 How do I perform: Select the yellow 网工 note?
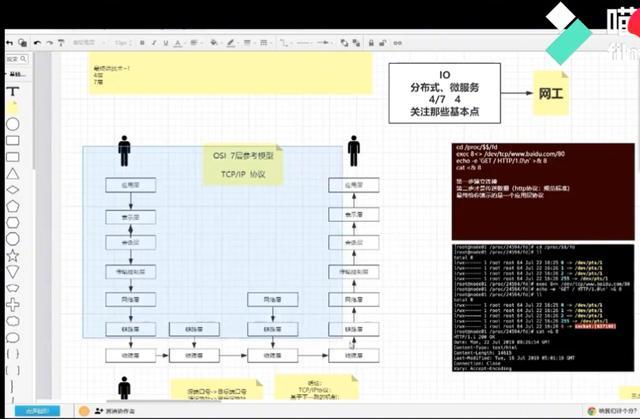click(x=551, y=93)
